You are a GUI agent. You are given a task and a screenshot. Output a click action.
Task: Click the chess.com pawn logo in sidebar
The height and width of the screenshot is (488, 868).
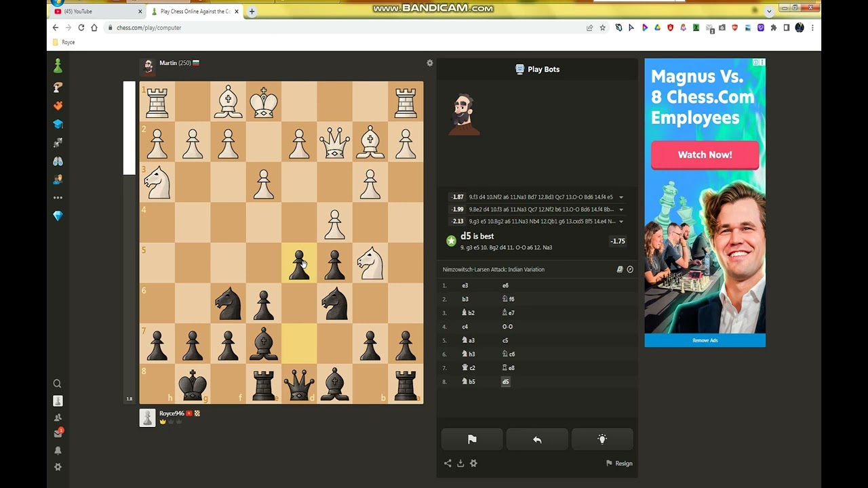point(58,66)
